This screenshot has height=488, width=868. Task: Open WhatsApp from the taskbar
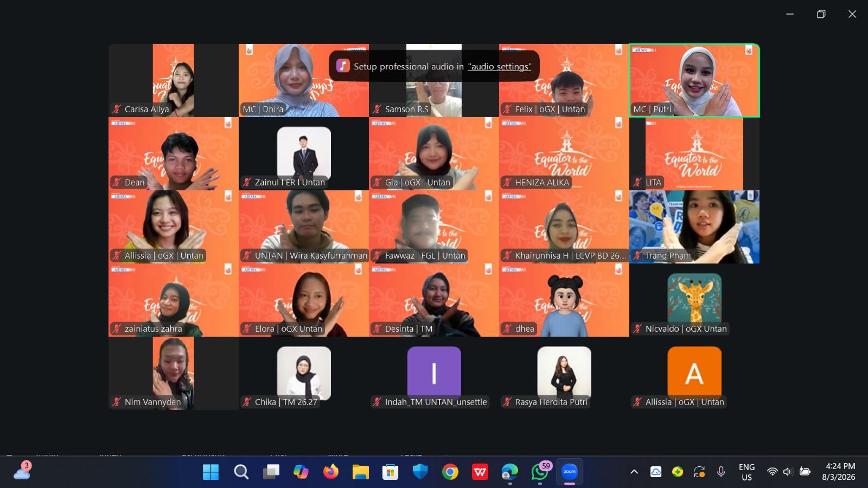click(539, 472)
